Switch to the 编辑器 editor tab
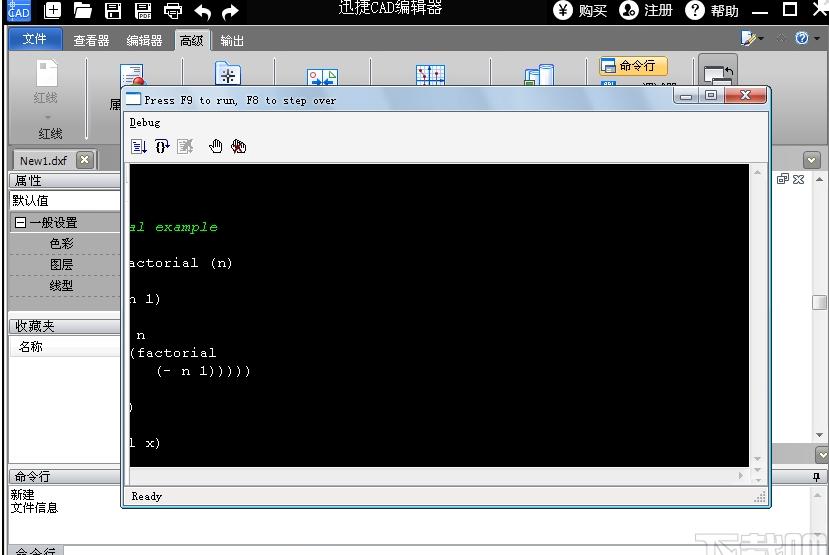The width and height of the screenshot is (829, 555). (x=144, y=40)
